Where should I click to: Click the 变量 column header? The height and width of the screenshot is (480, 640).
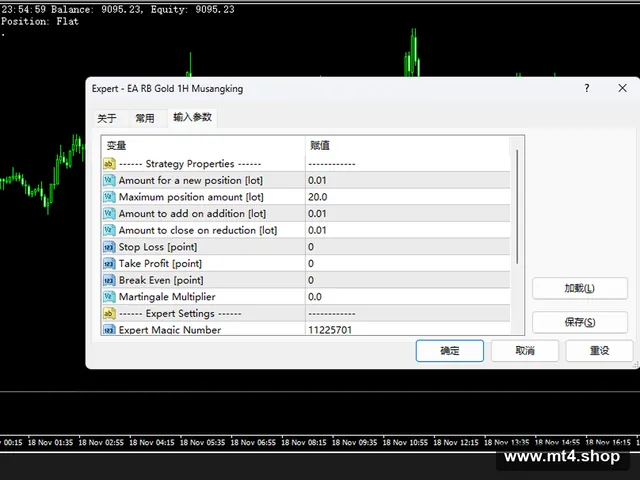tap(203, 145)
